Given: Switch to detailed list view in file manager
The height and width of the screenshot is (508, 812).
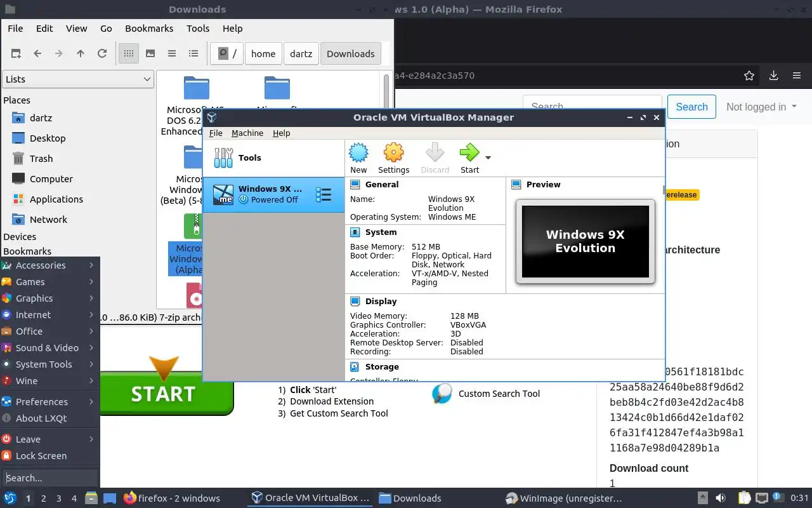Looking at the screenshot, I should point(193,54).
